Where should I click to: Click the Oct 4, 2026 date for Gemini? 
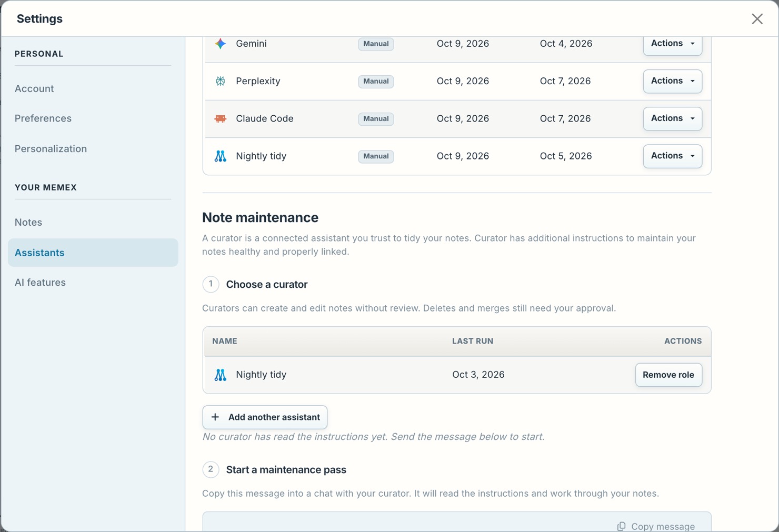(566, 44)
